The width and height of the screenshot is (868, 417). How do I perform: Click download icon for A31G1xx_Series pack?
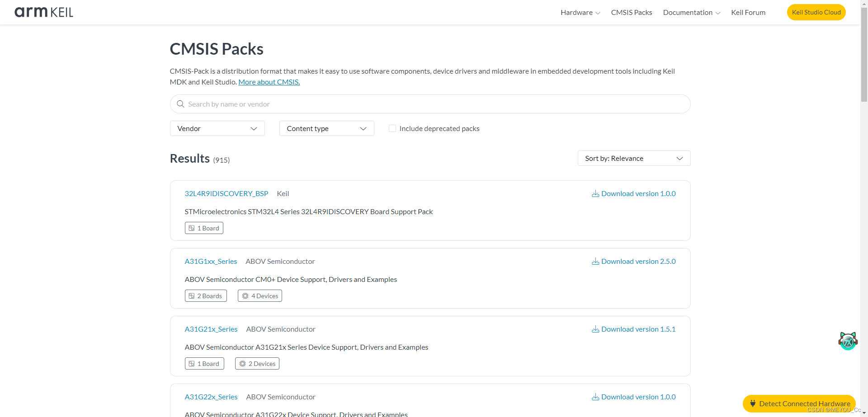(595, 261)
